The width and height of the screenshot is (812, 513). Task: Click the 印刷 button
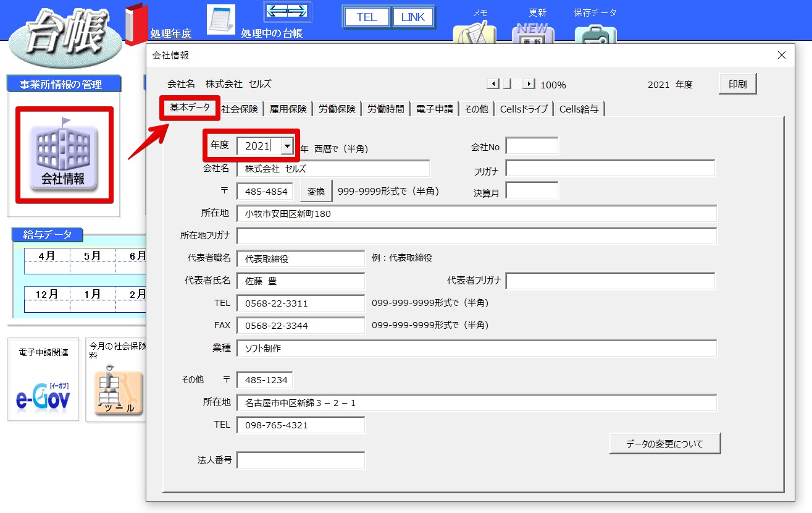coord(738,84)
